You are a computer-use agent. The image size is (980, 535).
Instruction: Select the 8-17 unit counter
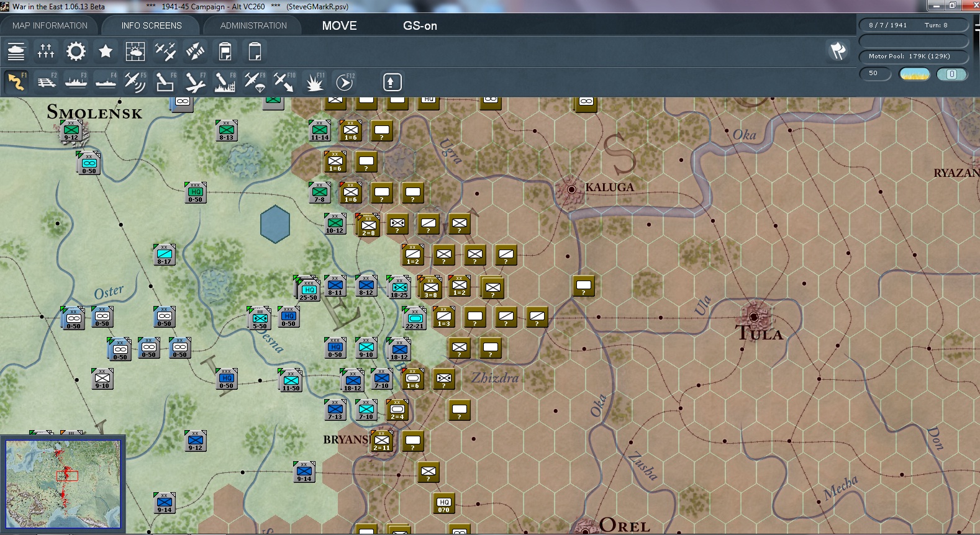click(x=164, y=255)
